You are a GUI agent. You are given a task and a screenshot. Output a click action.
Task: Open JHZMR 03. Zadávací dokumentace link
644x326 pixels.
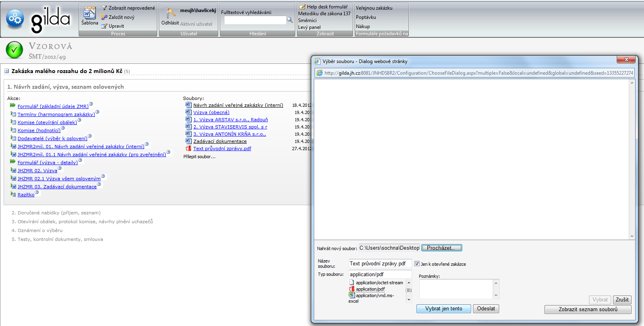click(x=57, y=187)
